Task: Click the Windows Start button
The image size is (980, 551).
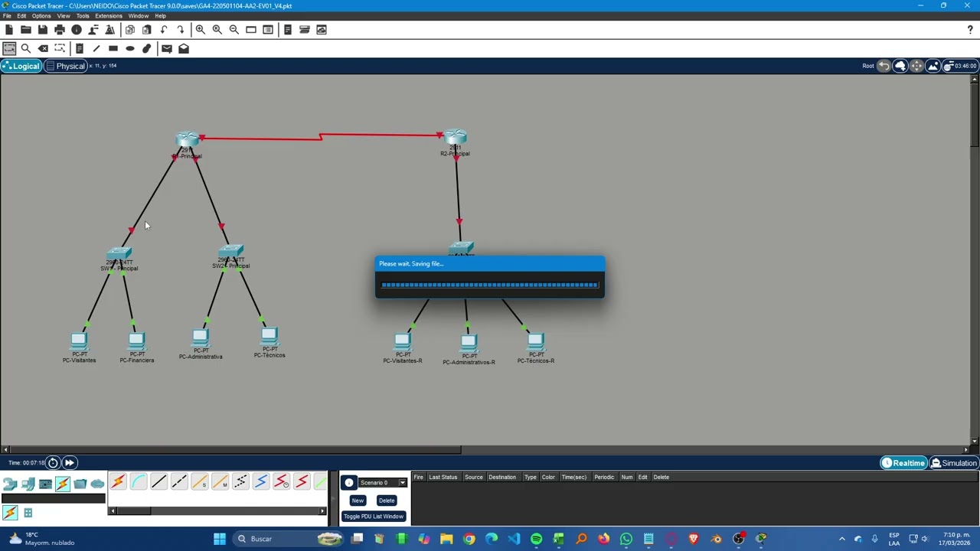Action: [220, 539]
